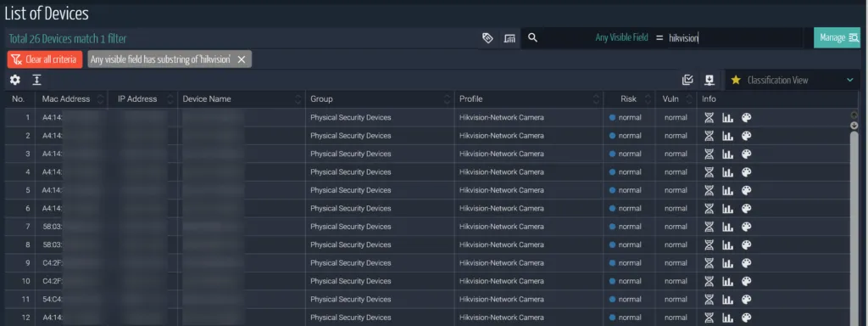Click the Info column header
This screenshot has width=868, height=326.
coord(709,99)
